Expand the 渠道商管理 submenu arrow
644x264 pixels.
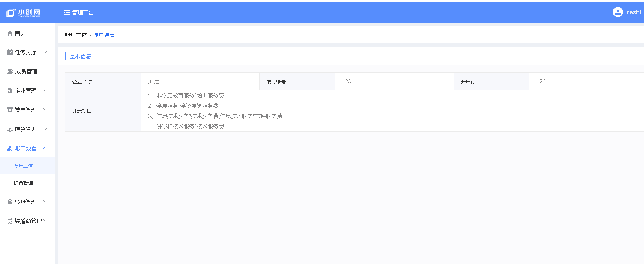coord(46,221)
